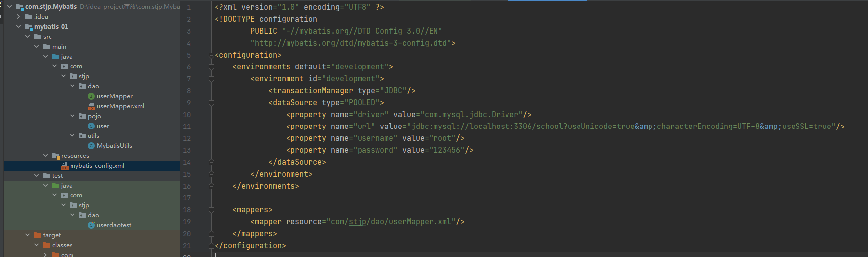Click the green java folder icon under test
The height and width of the screenshot is (257, 868).
tap(56, 186)
